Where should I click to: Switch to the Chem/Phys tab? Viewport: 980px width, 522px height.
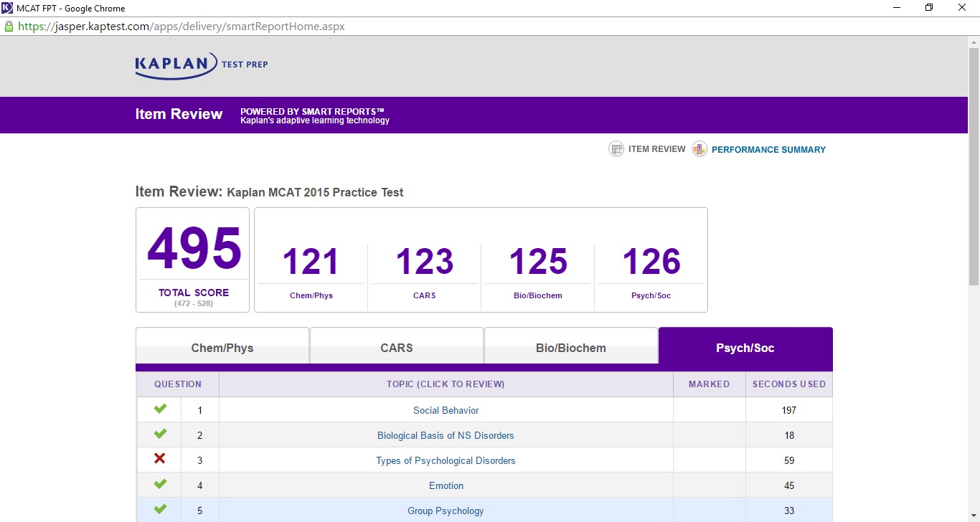[x=222, y=346]
